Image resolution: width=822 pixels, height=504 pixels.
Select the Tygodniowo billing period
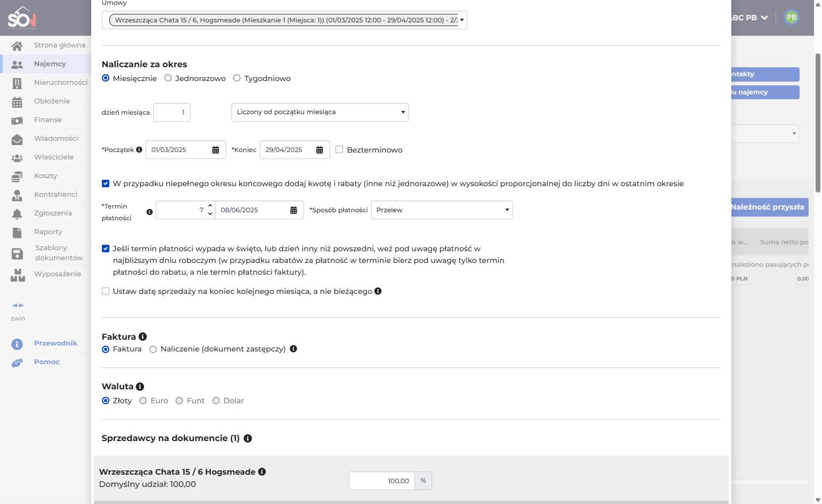pyautogui.click(x=237, y=78)
